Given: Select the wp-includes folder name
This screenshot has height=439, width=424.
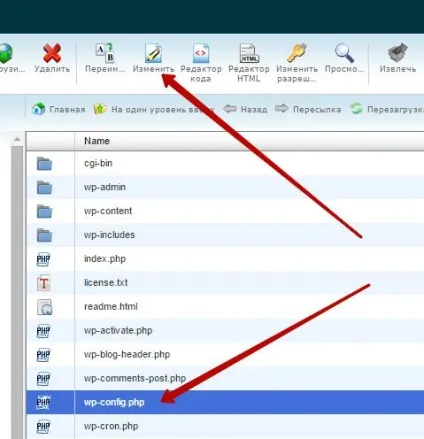Looking at the screenshot, I should (109, 235).
